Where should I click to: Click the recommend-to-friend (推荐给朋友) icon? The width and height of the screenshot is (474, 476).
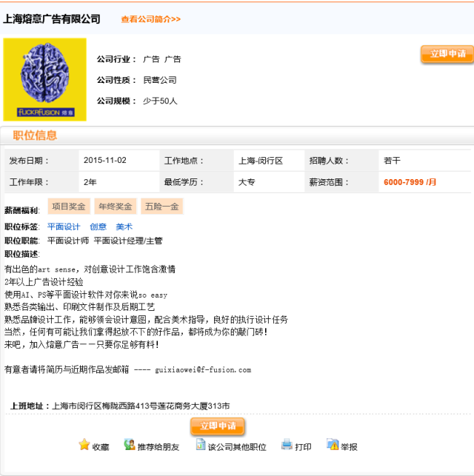pyautogui.click(x=130, y=444)
